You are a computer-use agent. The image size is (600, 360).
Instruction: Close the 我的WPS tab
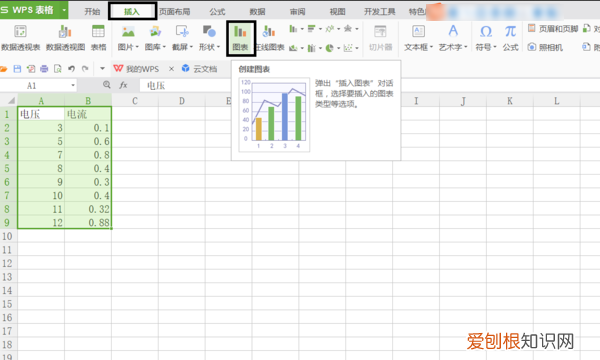[x=171, y=68]
